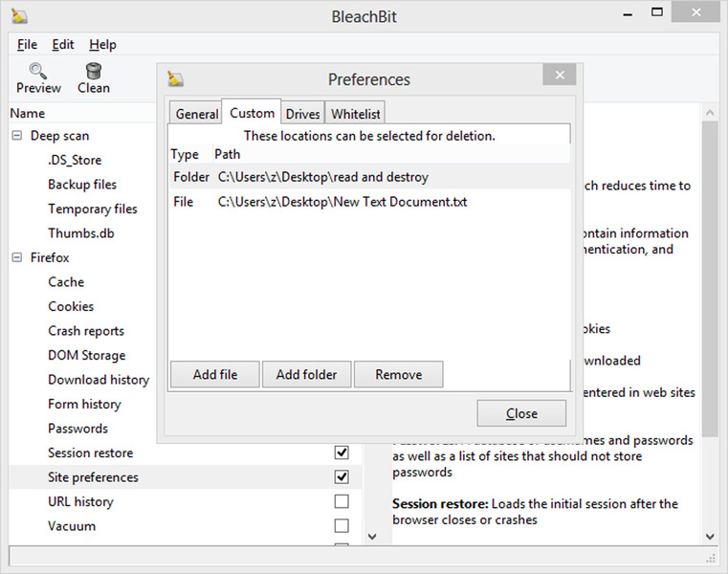Click the Close button in Preferences

[521, 413]
